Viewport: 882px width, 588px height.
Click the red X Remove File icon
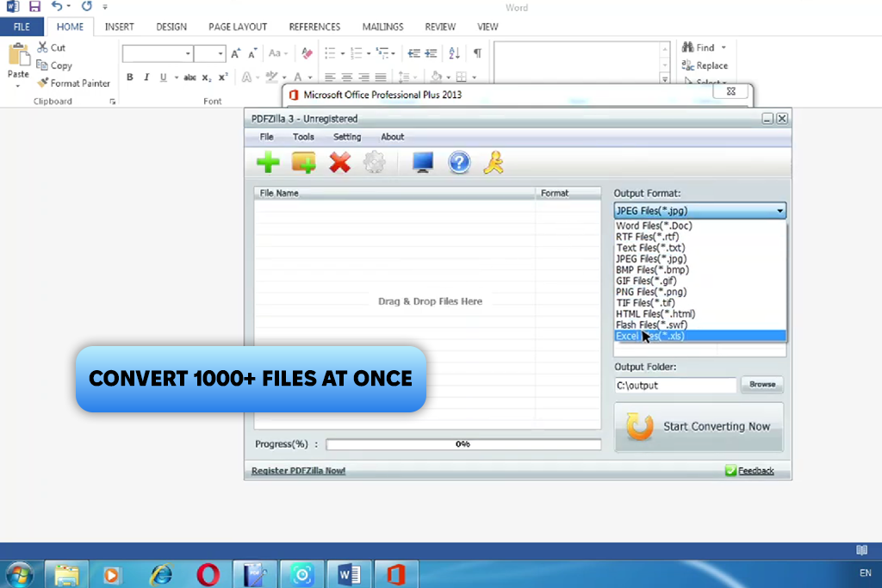coord(339,163)
